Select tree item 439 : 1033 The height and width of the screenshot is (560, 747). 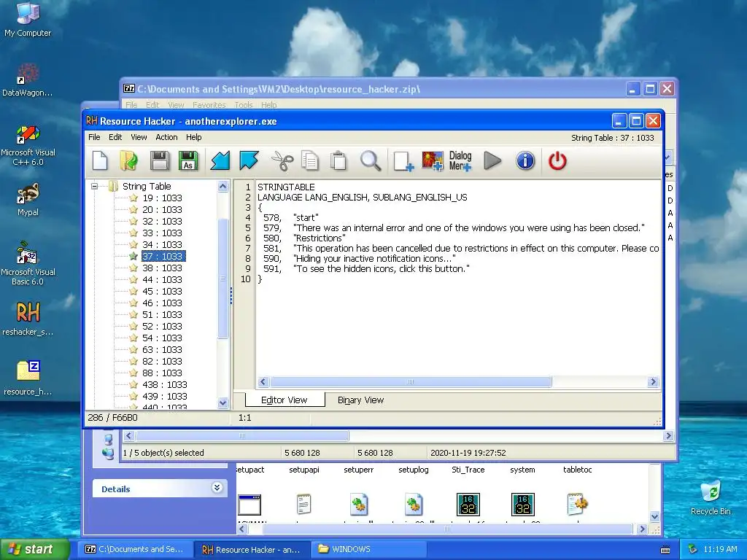164,396
